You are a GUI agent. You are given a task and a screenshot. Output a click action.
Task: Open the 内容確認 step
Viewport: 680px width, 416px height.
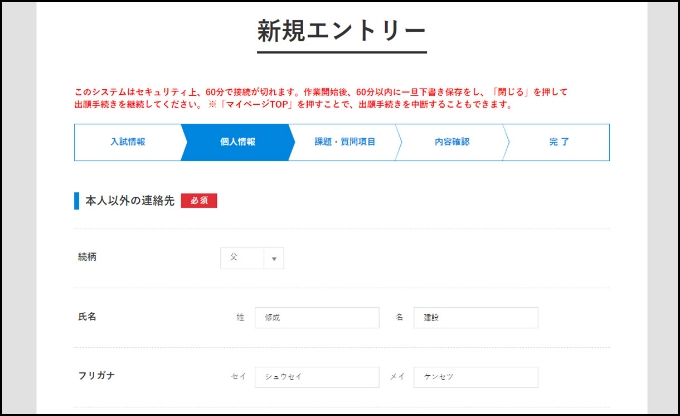click(x=452, y=142)
